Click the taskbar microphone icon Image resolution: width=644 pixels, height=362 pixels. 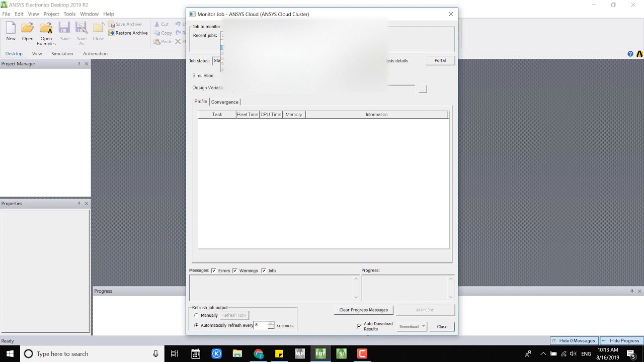click(x=156, y=353)
